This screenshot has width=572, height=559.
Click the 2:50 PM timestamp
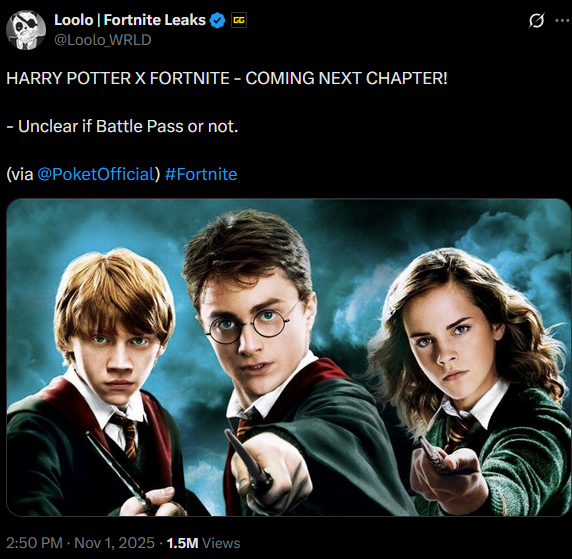(34, 543)
